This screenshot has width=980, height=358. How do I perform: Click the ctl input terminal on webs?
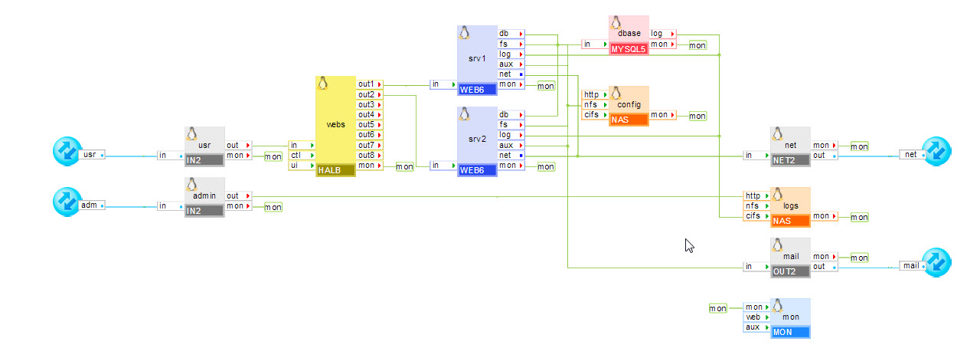coord(302,155)
